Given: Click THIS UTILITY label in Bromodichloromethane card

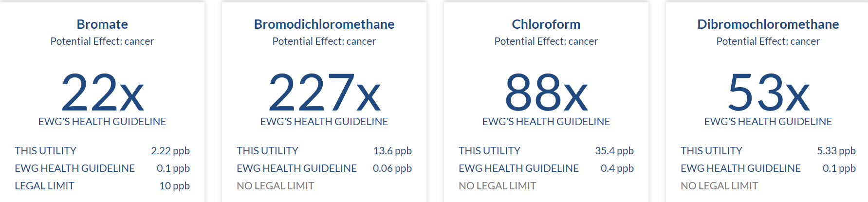Looking at the screenshot, I should click(x=267, y=151).
